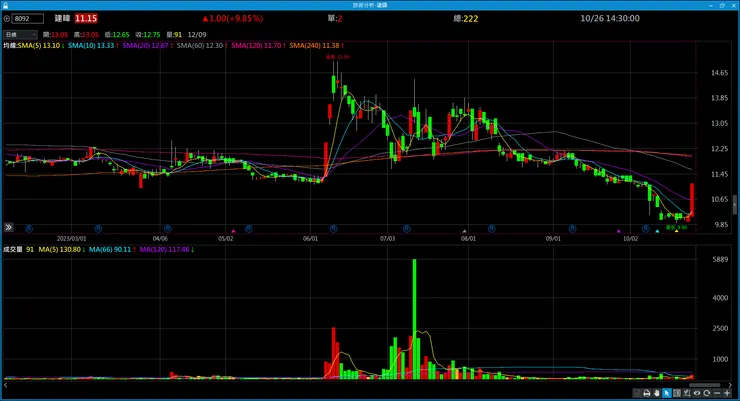
Task: Click the monthly marker icon near 06/01
Action: tap(333, 229)
